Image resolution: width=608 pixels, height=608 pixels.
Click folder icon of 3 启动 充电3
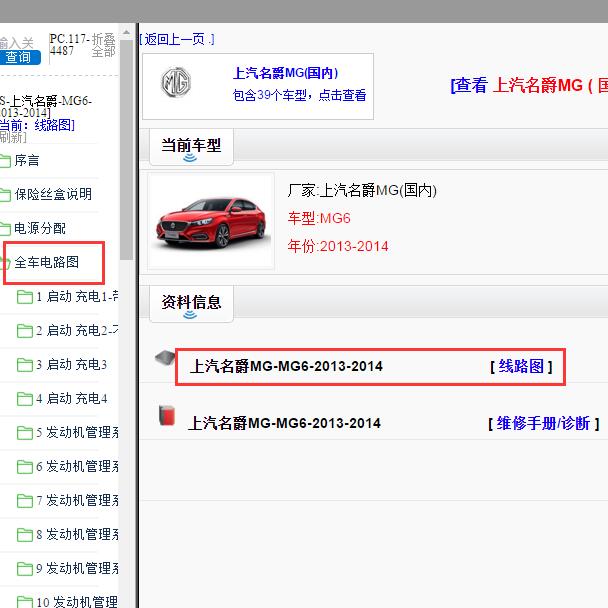(x=25, y=365)
